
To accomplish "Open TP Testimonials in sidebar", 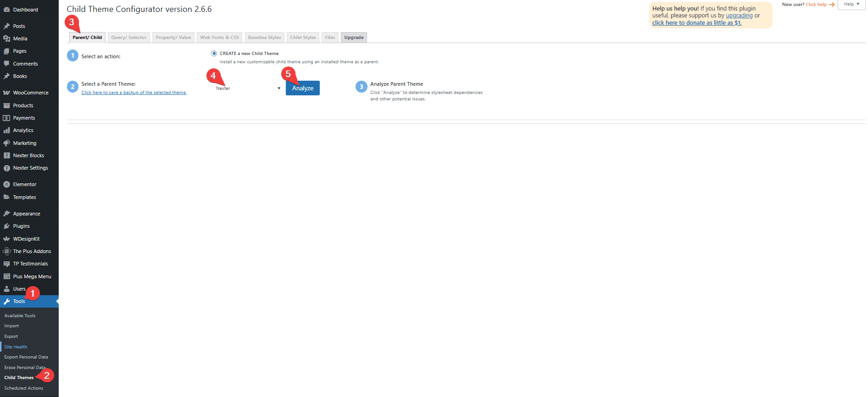I will click(29, 264).
